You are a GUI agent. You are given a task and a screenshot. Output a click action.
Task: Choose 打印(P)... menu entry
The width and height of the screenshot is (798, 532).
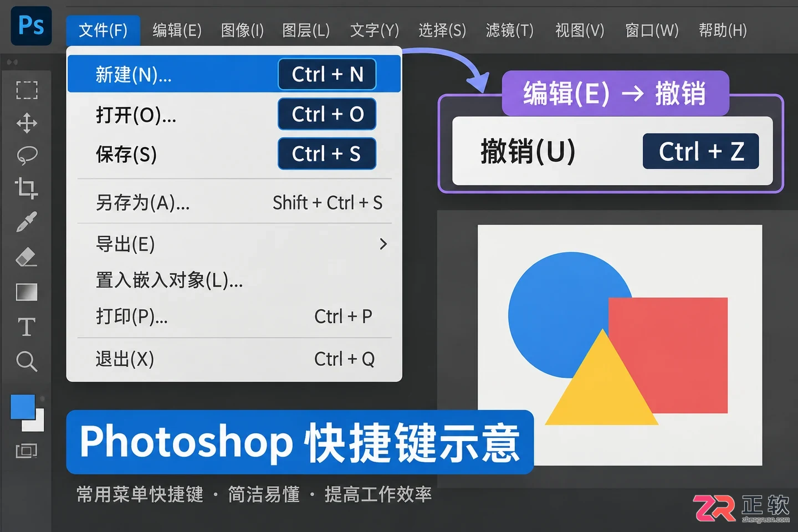[234, 316]
